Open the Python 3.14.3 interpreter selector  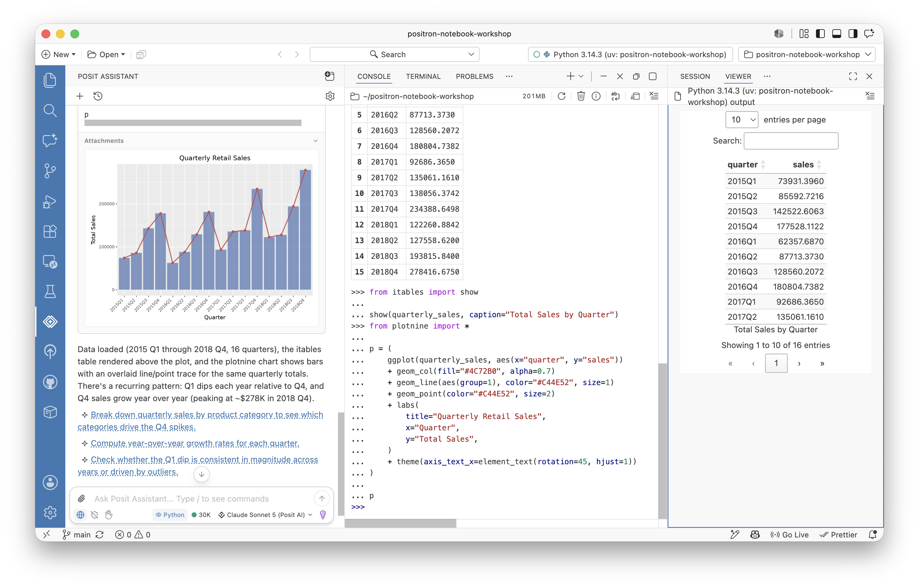tap(630, 54)
